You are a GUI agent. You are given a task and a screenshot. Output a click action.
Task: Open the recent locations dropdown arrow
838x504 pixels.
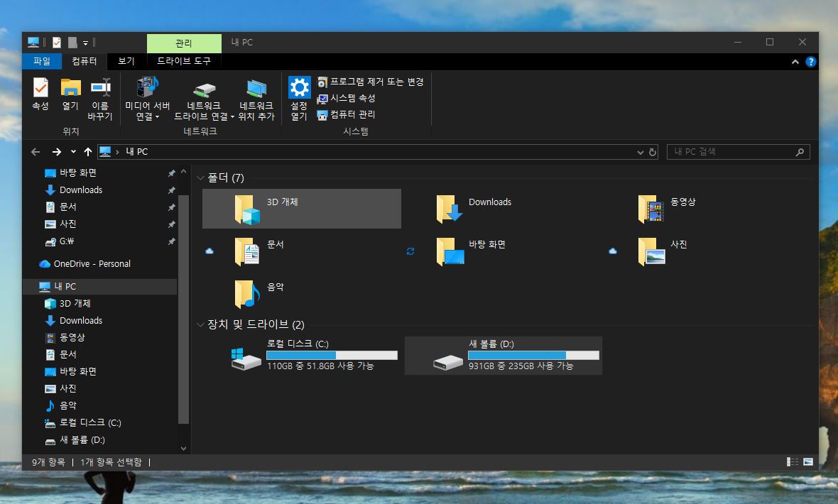pyautogui.click(x=73, y=152)
